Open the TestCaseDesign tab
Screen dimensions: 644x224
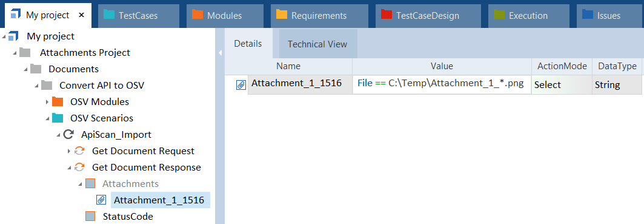(427, 16)
